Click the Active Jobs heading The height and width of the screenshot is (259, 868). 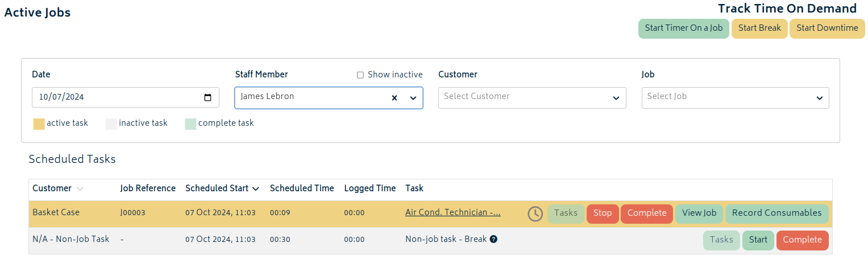tap(38, 13)
